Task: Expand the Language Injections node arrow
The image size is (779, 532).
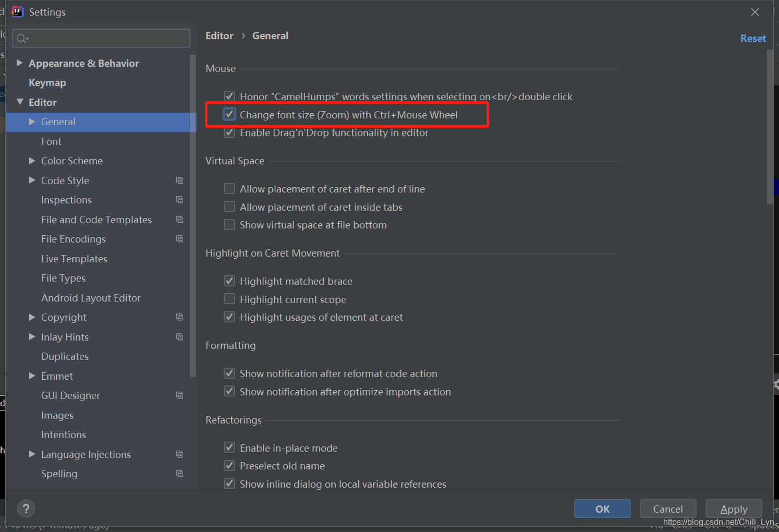Action: (32, 454)
